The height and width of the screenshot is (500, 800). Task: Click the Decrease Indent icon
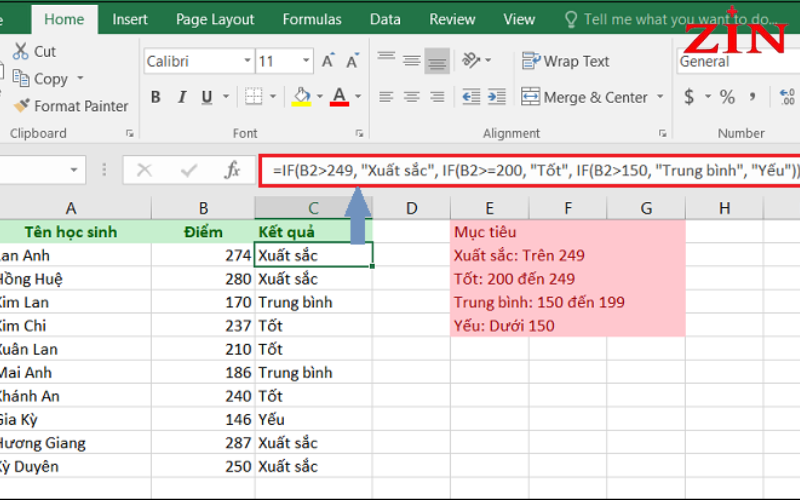471,96
